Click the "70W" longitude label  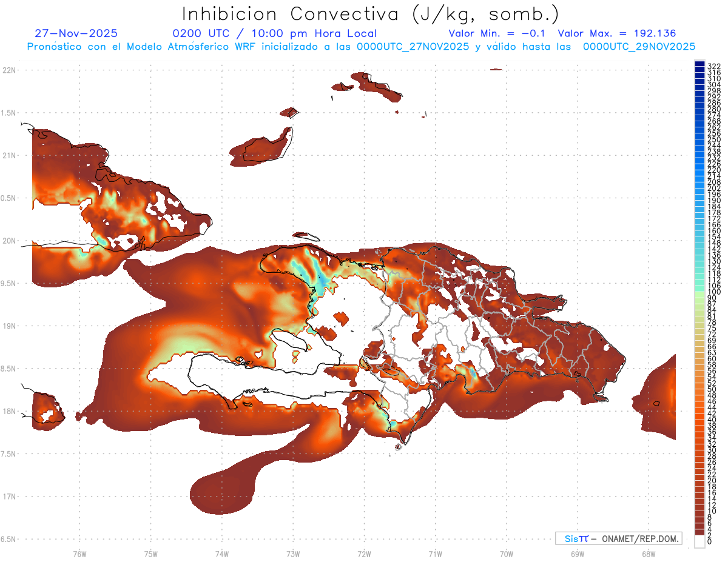tap(507, 553)
